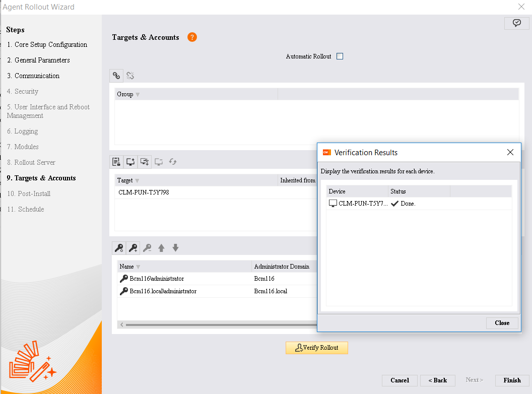Screen dimensions: 532x394
Task: Click the add network device icon
Action: coord(145,162)
